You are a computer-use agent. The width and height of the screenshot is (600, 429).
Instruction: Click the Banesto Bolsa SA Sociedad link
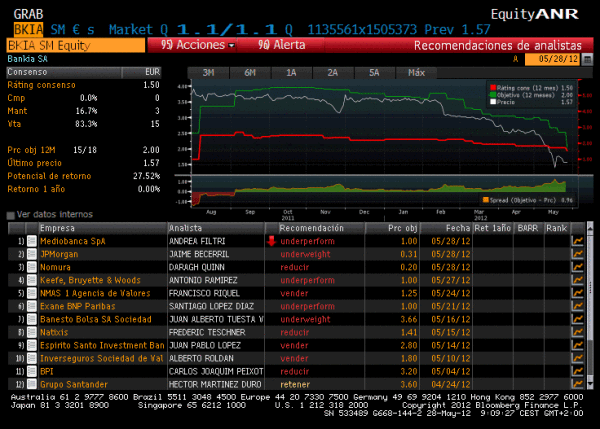(96, 319)
